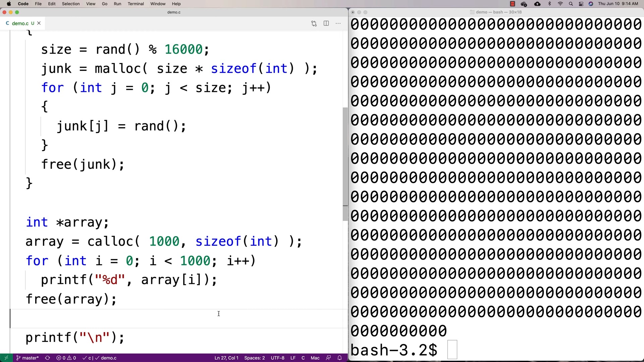Image resolution: width=644 pixels, height=362 pixels.
Task: Go to line via Ln 27, Col 1
Action: (226, 358)
